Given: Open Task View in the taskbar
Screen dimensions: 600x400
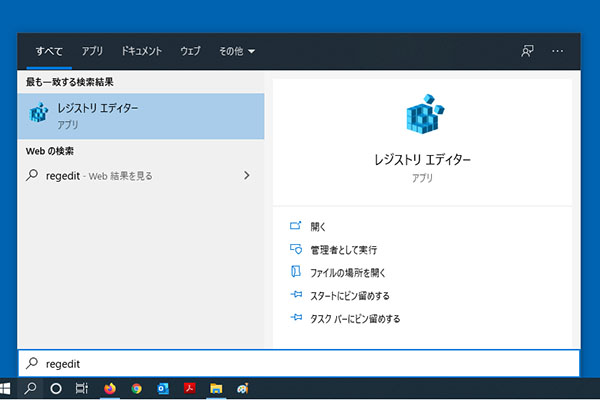Looking at the screenshot, I should pyautogui.click(x=82, y=388).
